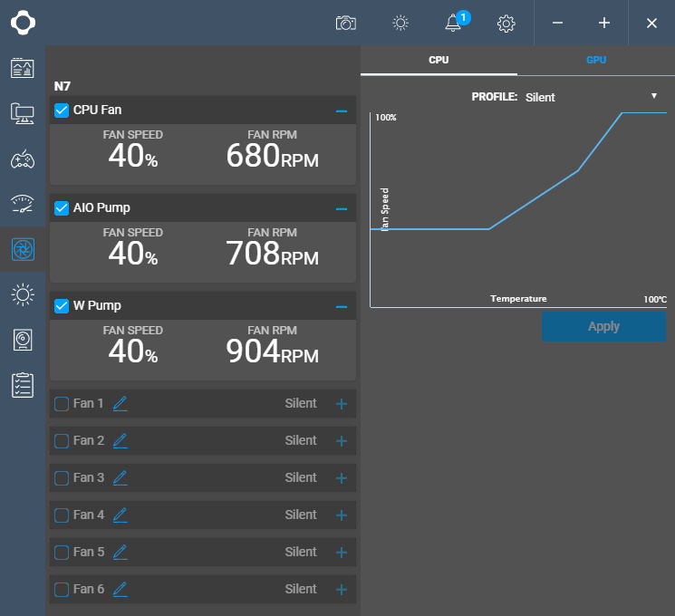Screen dimensions: 675x616
Task: Open the gamepad gaming section in sidebar
Action: pyautogui.click(x=23, y=159)
